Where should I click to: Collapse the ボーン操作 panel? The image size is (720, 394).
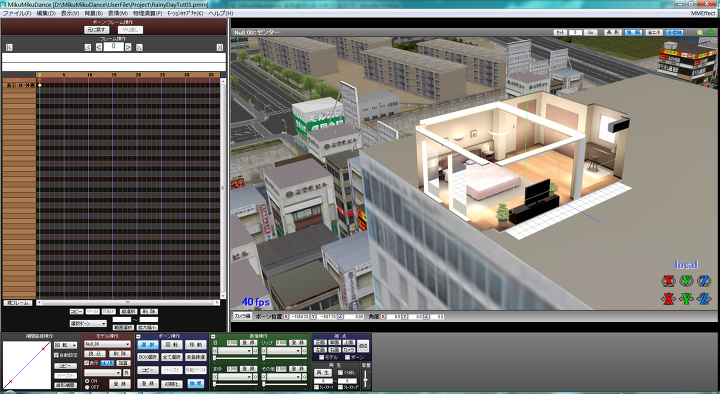(138, 336)
